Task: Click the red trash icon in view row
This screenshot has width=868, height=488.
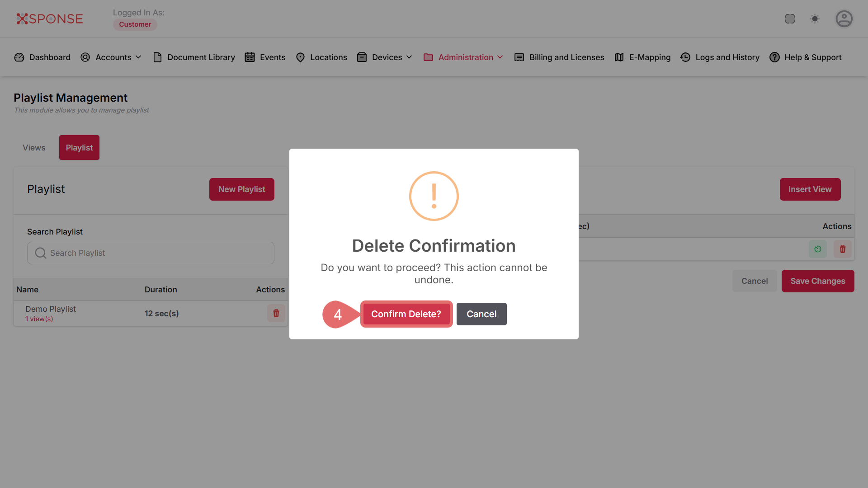Action: point(842,249)
